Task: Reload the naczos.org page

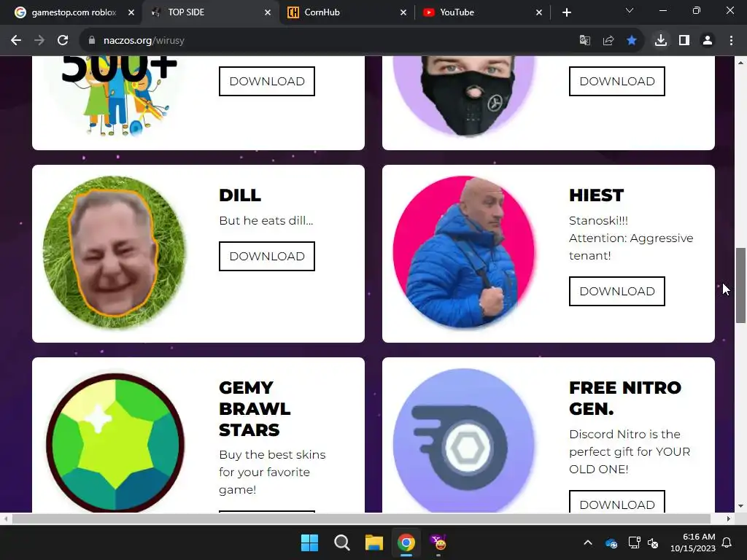Action: tap(63, 41)
